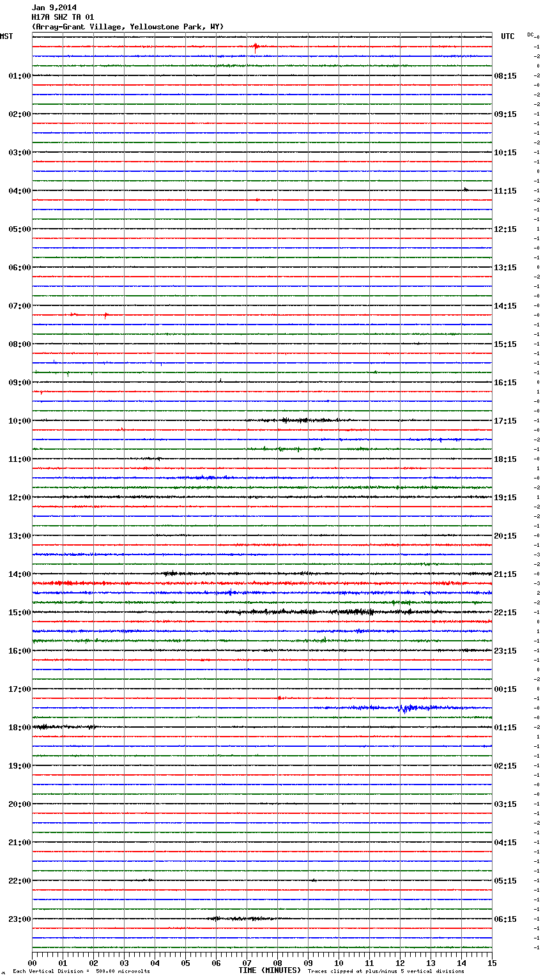Click minute "03" on the bottom time axis
Screen dimensions: 543x980
124,963
